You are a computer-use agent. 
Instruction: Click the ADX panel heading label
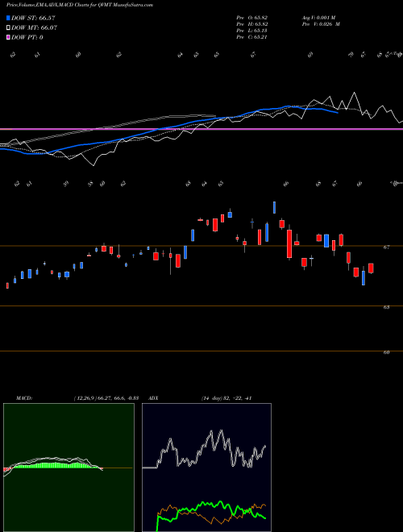tap(154, 398)
